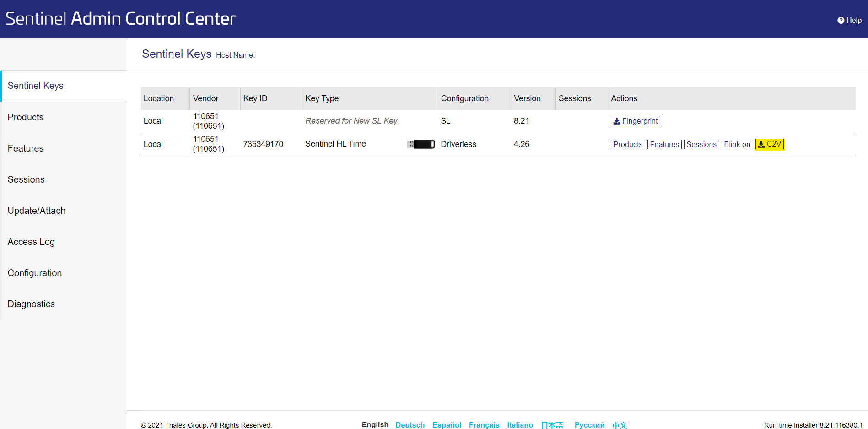The width and height of the screenshot is (868, 429).
Task: Switch language to Deutsch
Action: tap(410, 425)
